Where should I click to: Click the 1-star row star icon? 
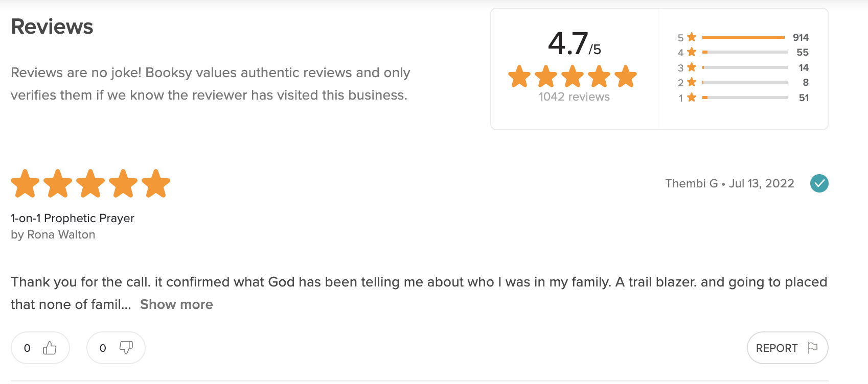tap(692, 98)
